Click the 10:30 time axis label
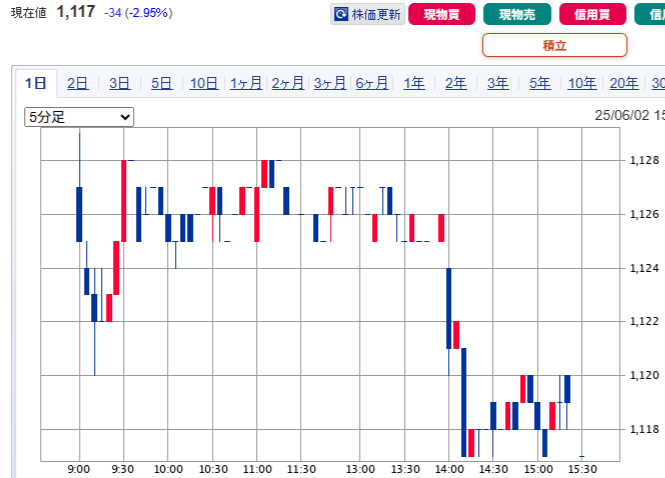 click(x=213, y=470)
